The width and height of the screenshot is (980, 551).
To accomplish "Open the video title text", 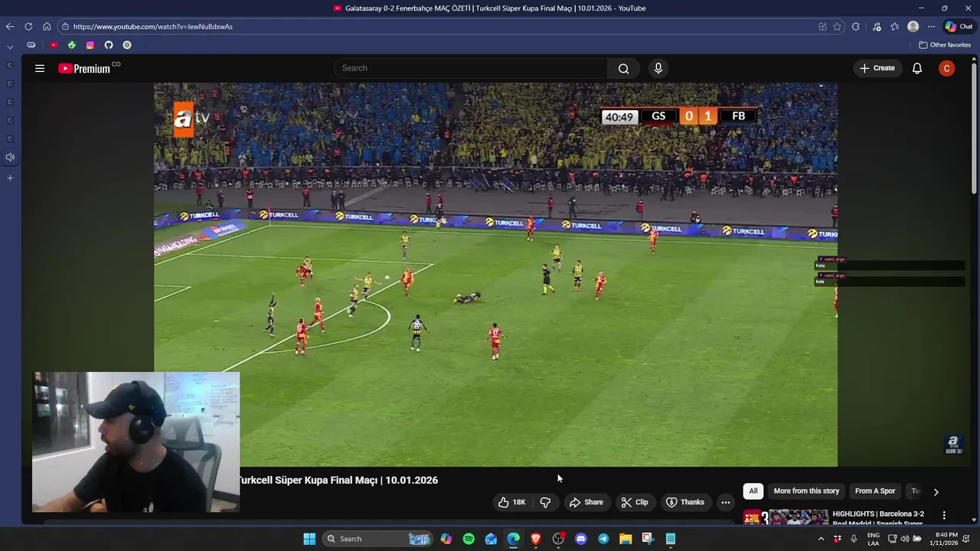I will pos(338,480).
